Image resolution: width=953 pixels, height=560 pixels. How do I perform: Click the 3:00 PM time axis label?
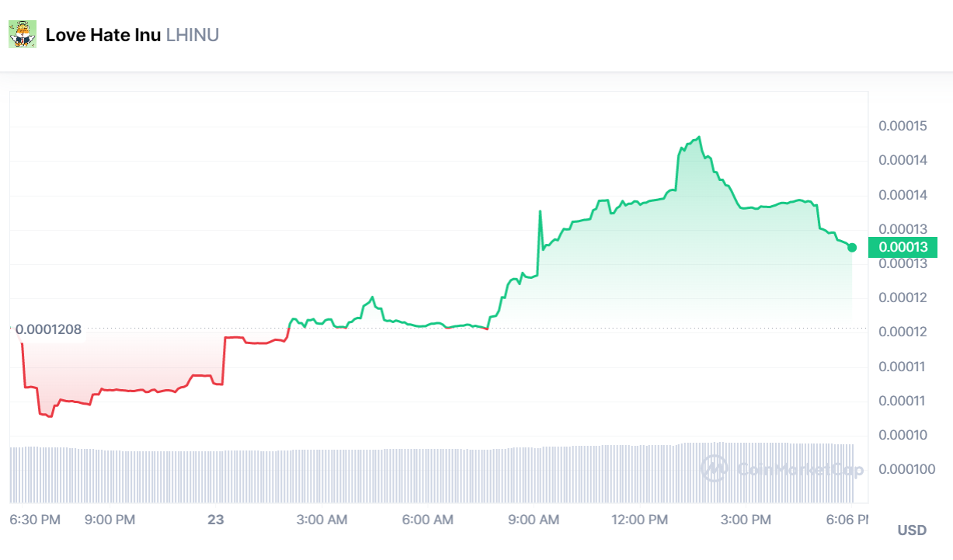tap(746, 519)
